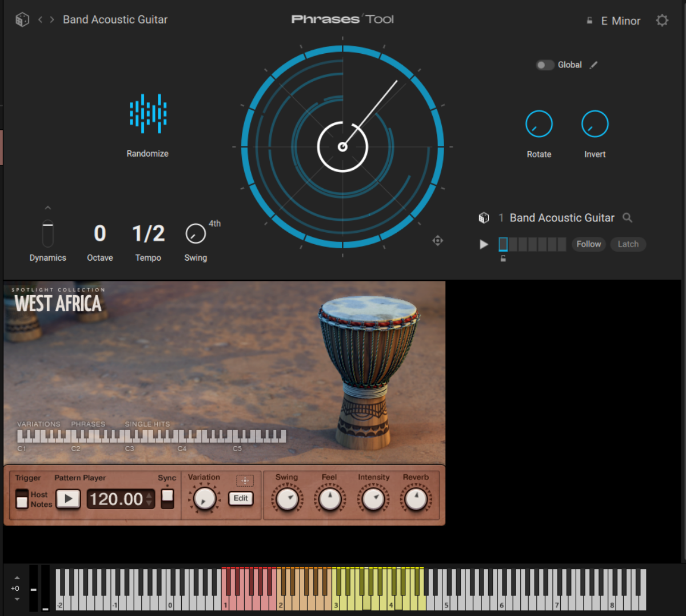
Task: Click the West Africa Swing knob
Action: (288, 499)
